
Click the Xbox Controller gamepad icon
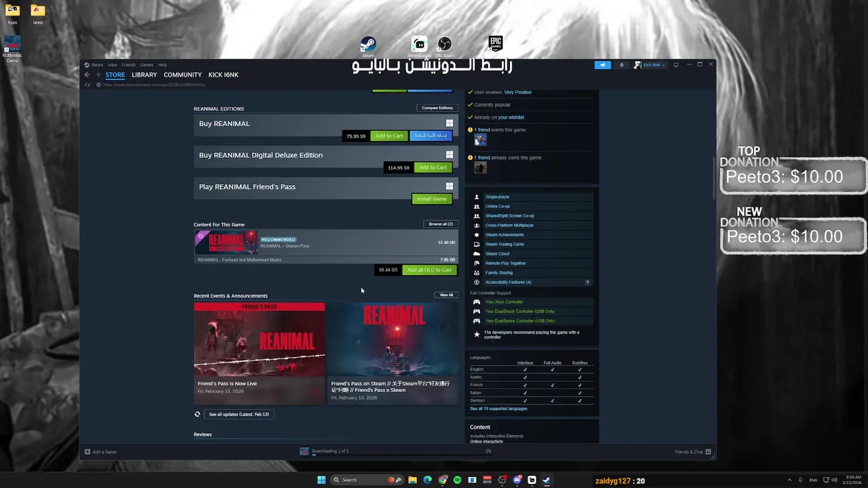(x=476, y=302)
